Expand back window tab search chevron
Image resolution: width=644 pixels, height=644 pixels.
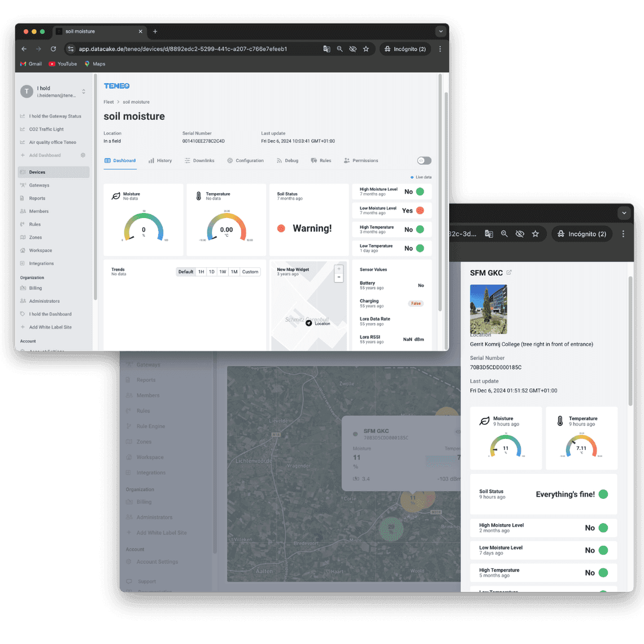[x=624, y=213]
